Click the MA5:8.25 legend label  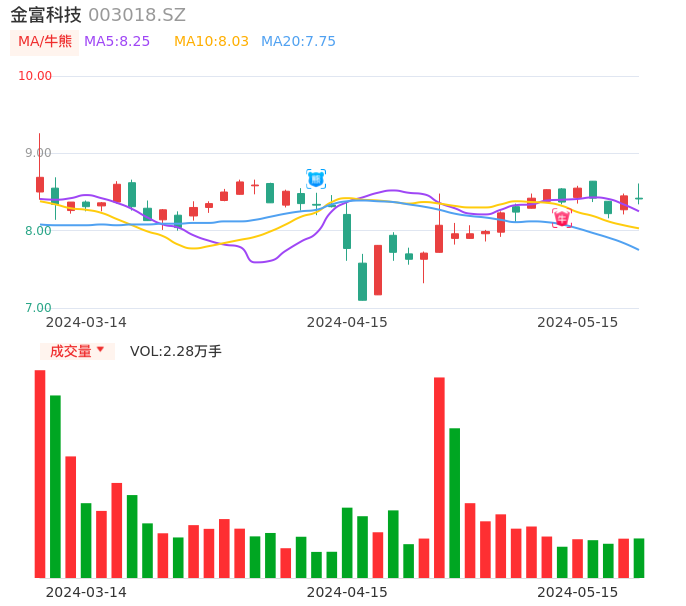[117, 42]
